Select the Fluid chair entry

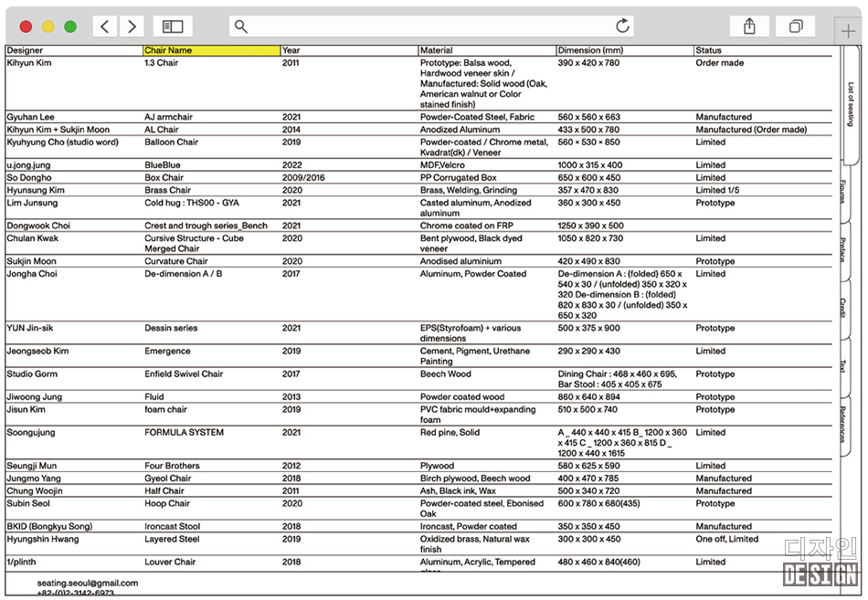coord(154,397)
